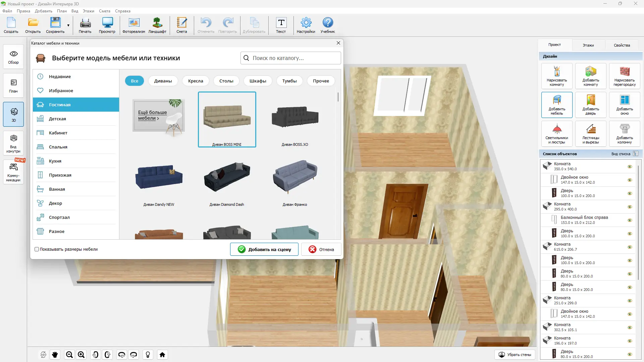
Task: Open the Этажи menu in menu bar
Action: [89, 11]
